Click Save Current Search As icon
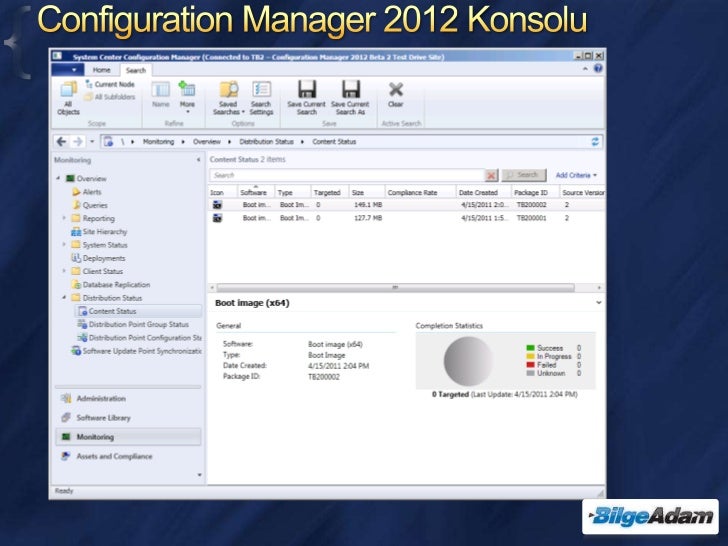 (350, 98)
